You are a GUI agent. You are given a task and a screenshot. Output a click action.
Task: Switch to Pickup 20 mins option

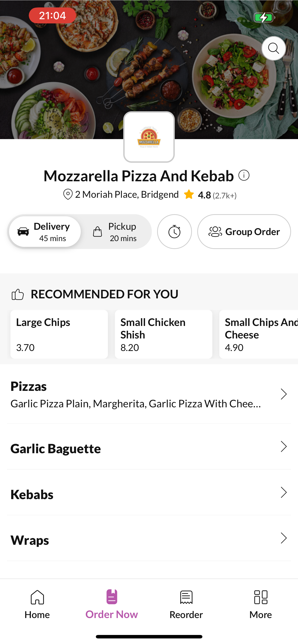click(115, 232)
